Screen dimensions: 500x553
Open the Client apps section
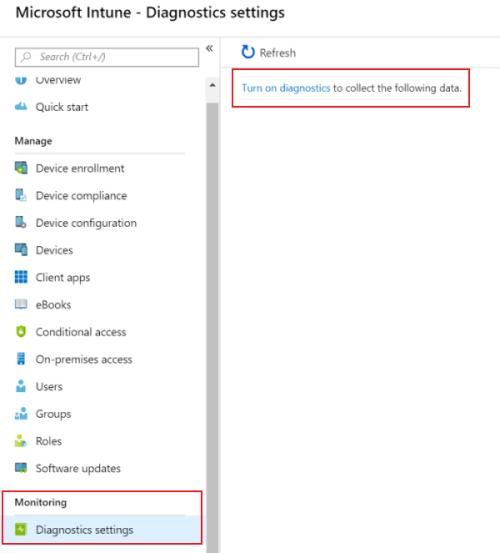63,278
